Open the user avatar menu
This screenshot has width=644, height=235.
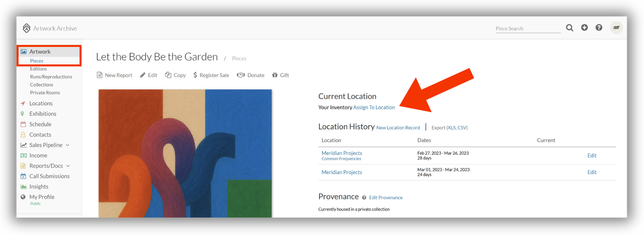click(616, 27)
